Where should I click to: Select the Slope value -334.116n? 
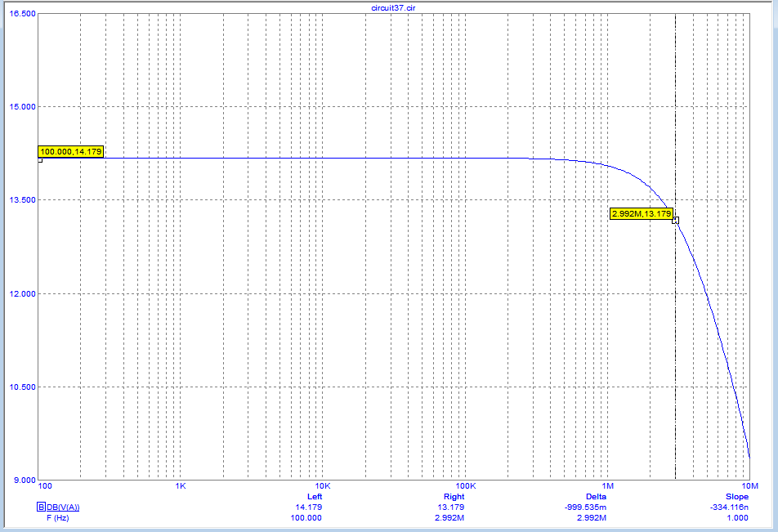(x=729, y=507)
